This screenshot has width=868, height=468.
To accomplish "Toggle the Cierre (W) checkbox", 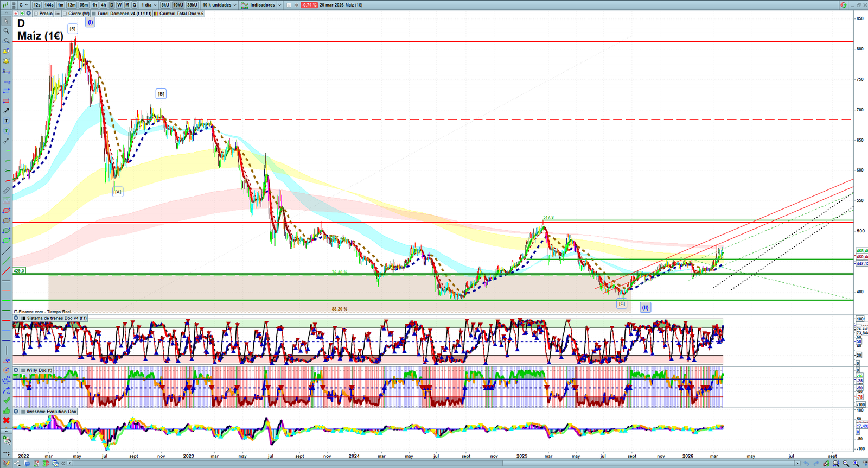I will [x=65, y=14].
